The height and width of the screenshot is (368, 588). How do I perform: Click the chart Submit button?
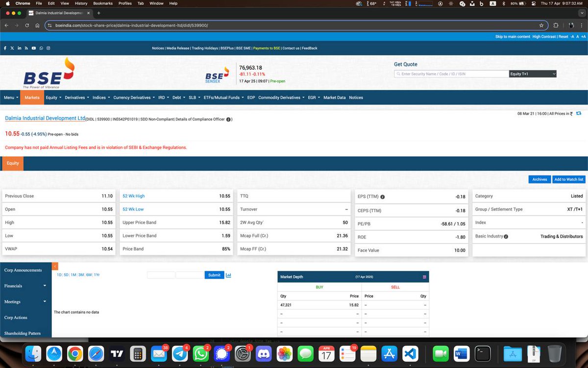point(214,275)
